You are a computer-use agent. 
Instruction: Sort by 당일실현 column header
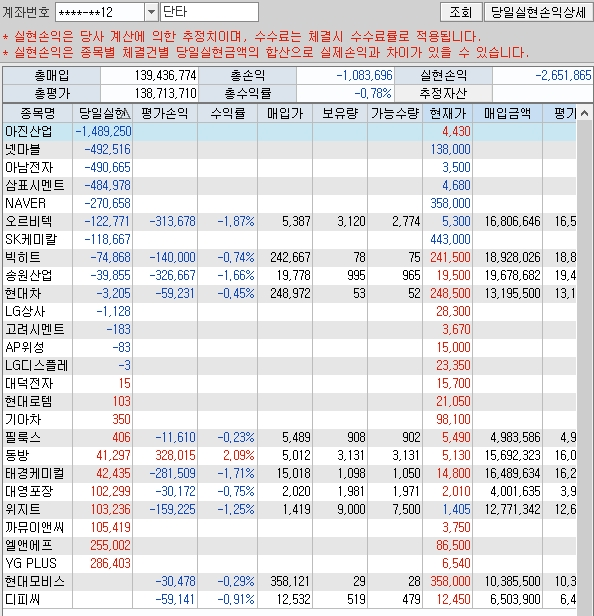click(x=103, y=114)
